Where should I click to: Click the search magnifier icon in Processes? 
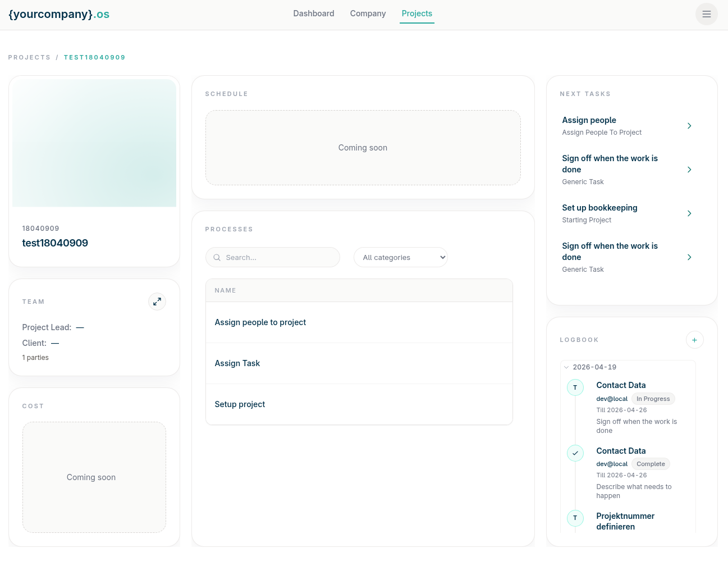tap(217, 258)
